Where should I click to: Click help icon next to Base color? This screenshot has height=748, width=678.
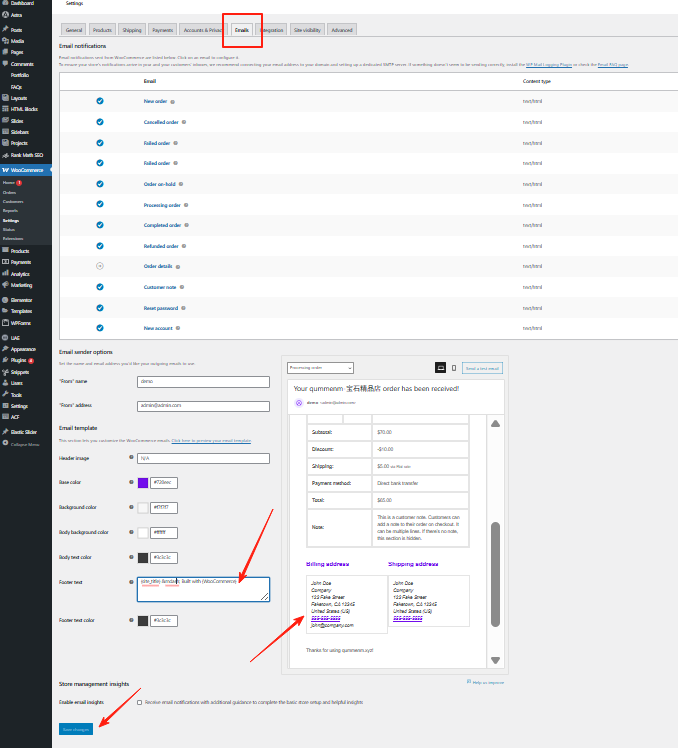131,482
